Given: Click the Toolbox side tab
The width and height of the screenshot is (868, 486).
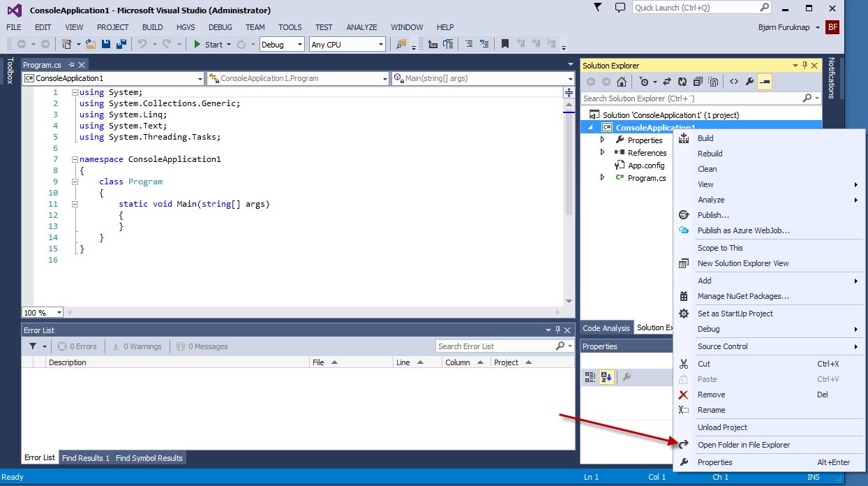Looking at the screenshot, I should click(10, 71).
